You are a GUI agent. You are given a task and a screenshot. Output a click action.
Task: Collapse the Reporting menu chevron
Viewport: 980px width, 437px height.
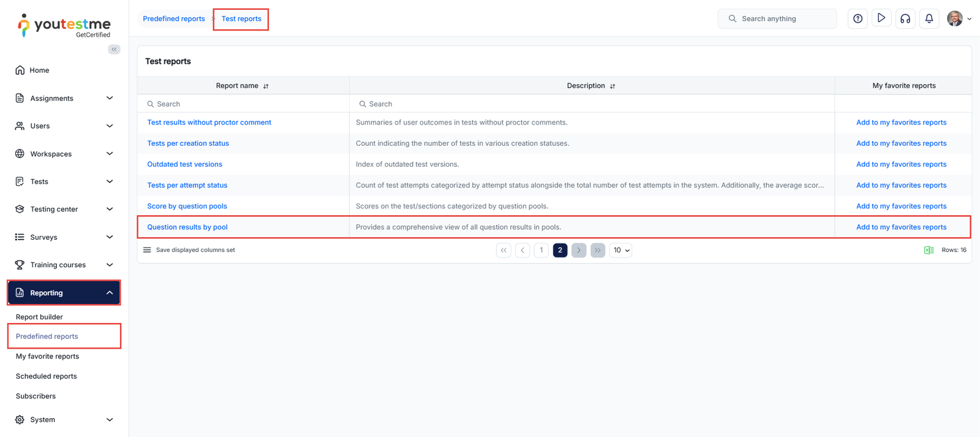point(110,293)
